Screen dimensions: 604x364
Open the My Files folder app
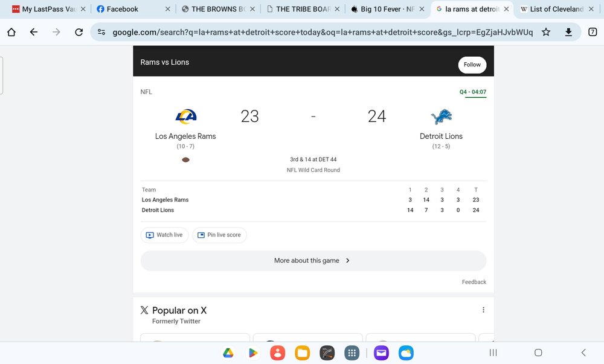[303, 353]
